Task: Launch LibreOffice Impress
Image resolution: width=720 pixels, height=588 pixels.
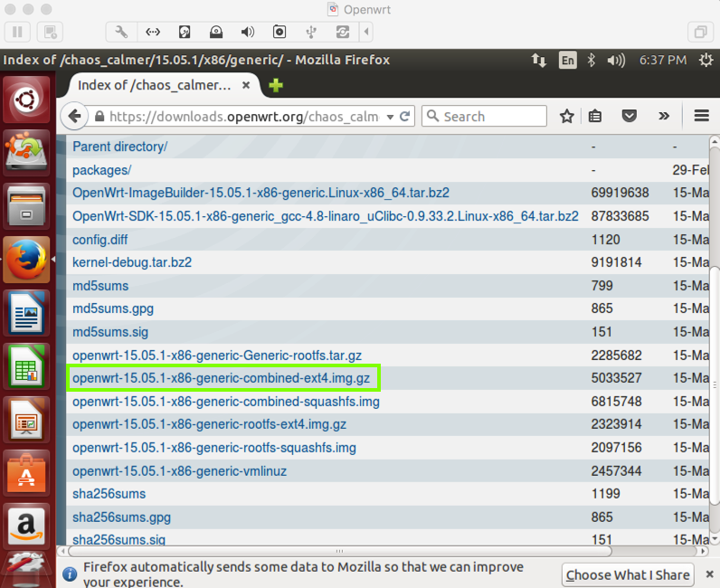Action: 26,420
